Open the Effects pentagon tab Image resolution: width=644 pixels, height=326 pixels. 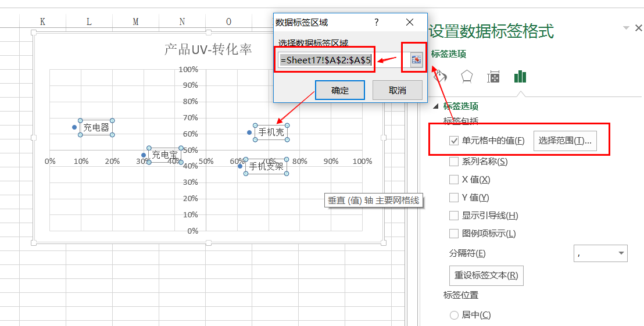(467, 76)
